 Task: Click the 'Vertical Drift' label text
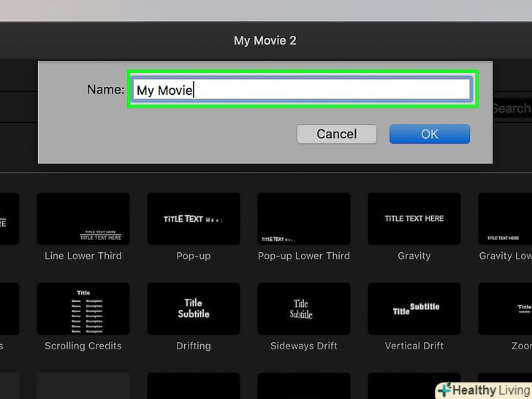414,346
